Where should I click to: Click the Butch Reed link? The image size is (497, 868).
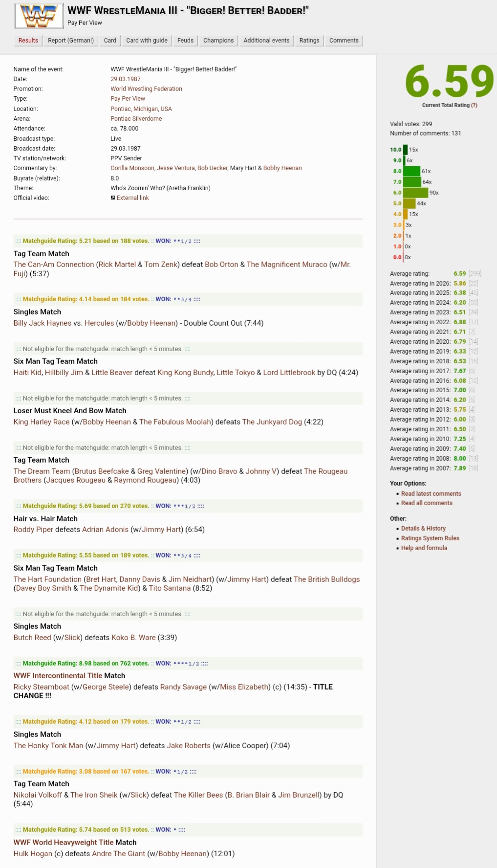[32, 638]
